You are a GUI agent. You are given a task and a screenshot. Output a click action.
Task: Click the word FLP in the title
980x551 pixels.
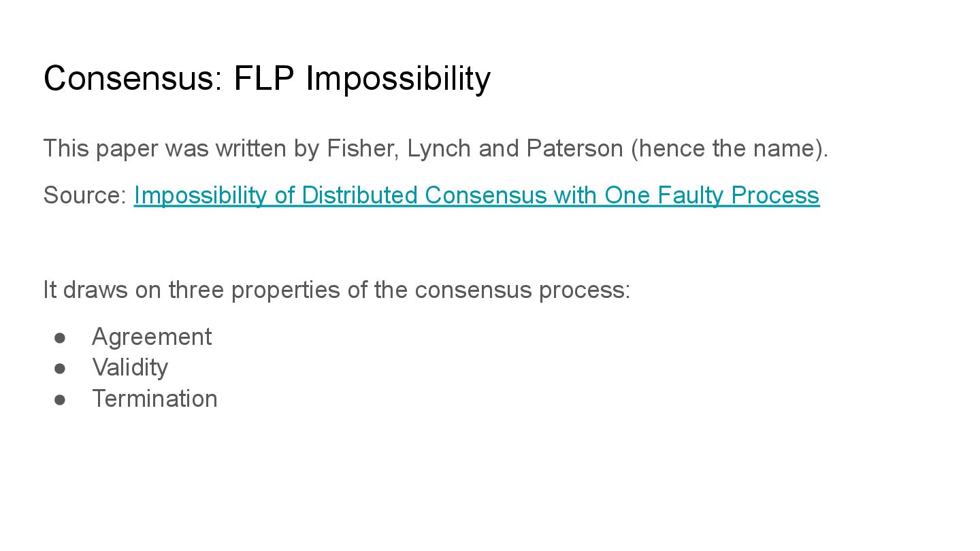point(264,78)
